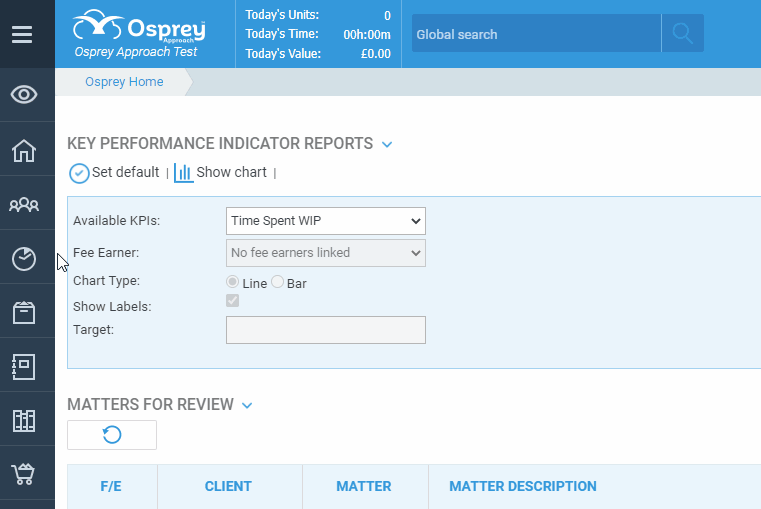Image resolution: width=761 pixels, height=509 pixels.
Task: Click Set default text link
Action: [126, 172]
